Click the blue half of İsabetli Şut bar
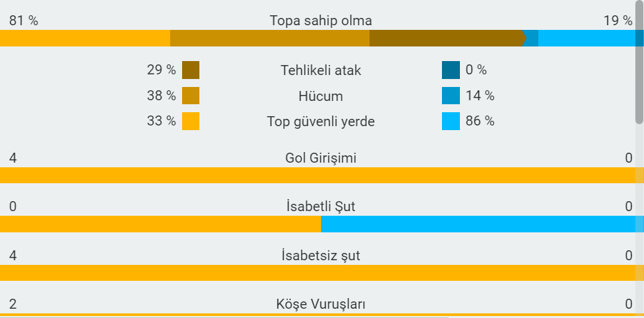 point(478,224)
